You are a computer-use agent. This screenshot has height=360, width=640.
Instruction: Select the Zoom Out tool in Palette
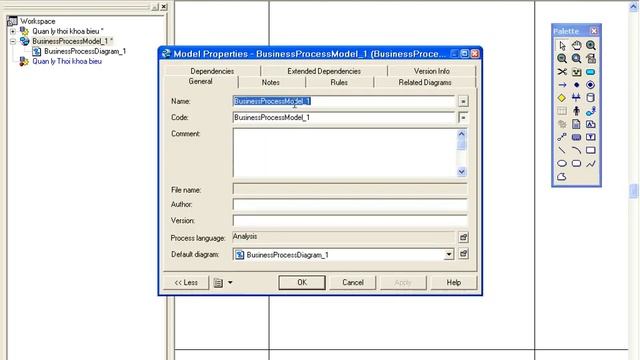[x=562, y=58]
